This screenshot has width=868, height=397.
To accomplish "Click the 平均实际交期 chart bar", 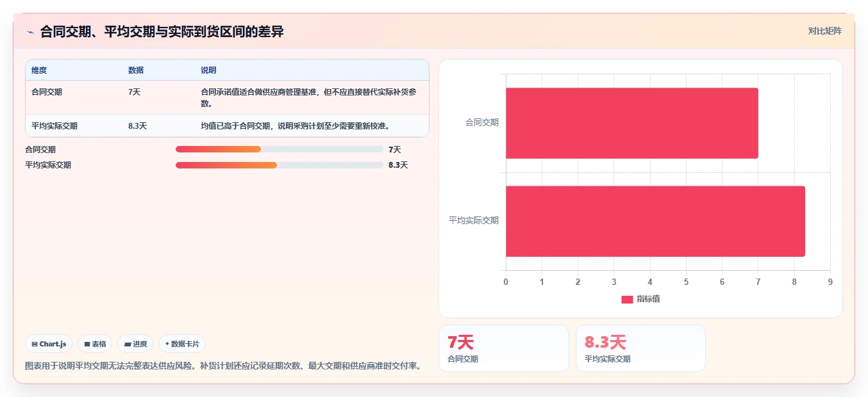I will point(655,222).
